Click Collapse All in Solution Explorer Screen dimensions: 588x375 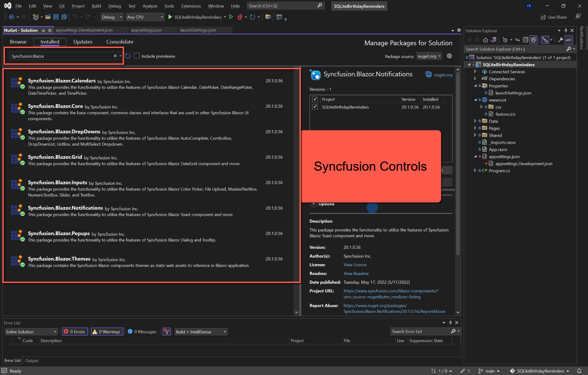tap(525, 40)
